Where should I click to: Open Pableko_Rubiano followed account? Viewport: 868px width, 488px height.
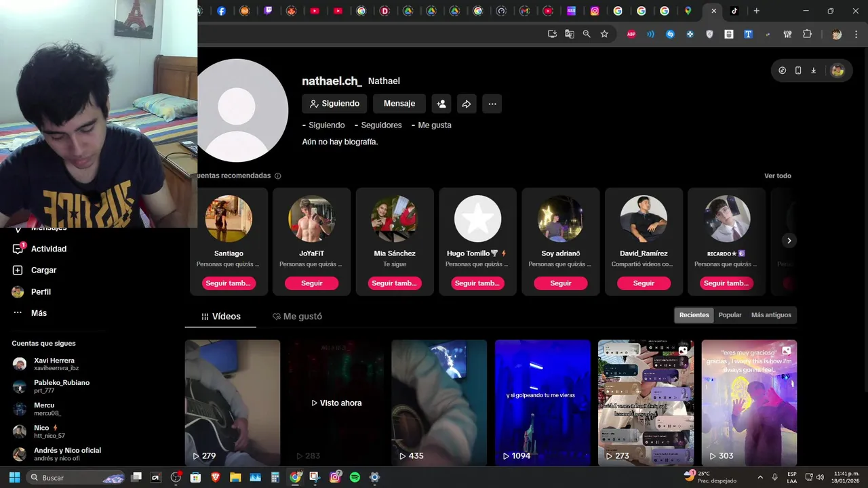tap(54, 386)
